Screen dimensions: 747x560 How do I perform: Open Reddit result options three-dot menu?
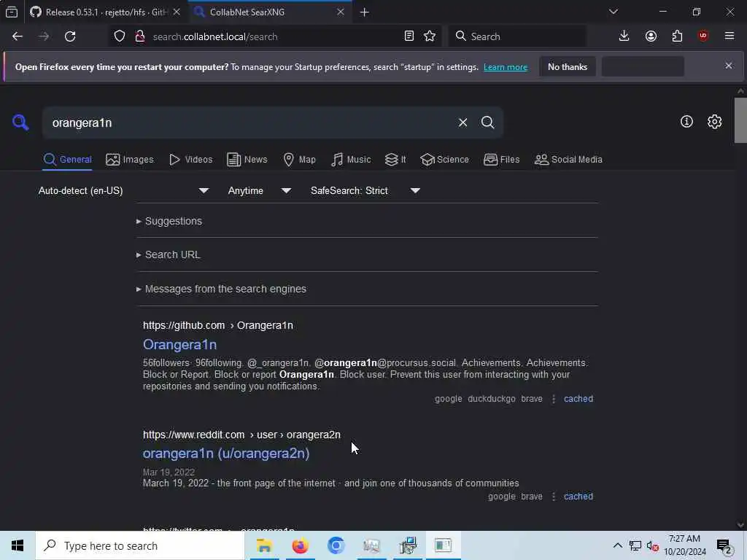pyautogui.click(x=553, y=496)
